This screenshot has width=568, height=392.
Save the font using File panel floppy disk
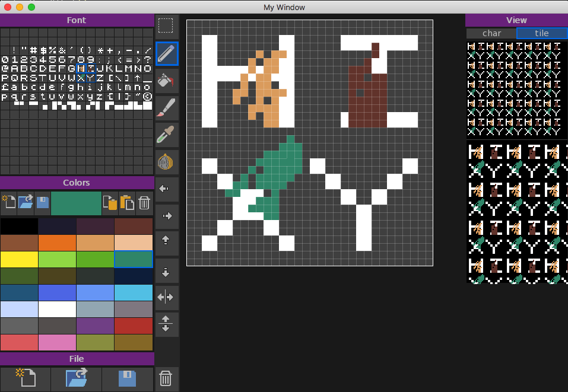tap(128, 379)
